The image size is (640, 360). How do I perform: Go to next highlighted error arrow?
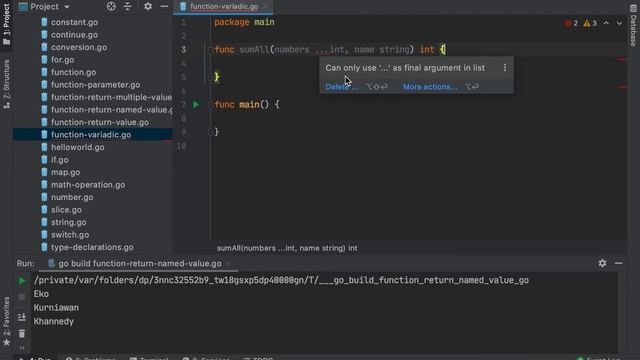619,23
